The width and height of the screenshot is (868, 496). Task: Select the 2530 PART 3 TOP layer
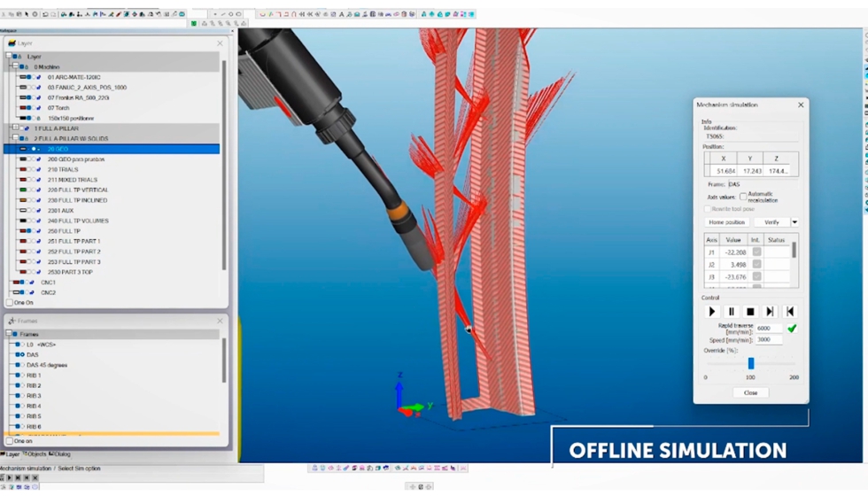70,272
